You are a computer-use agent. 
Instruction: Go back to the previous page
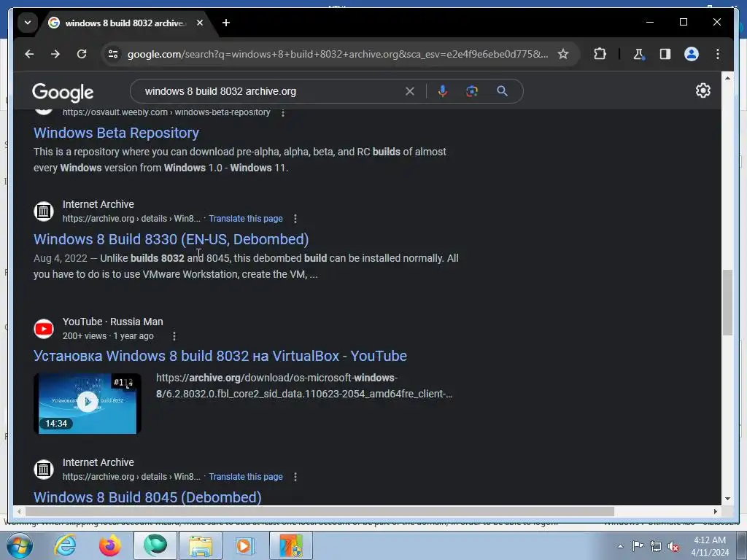point(29,54)
